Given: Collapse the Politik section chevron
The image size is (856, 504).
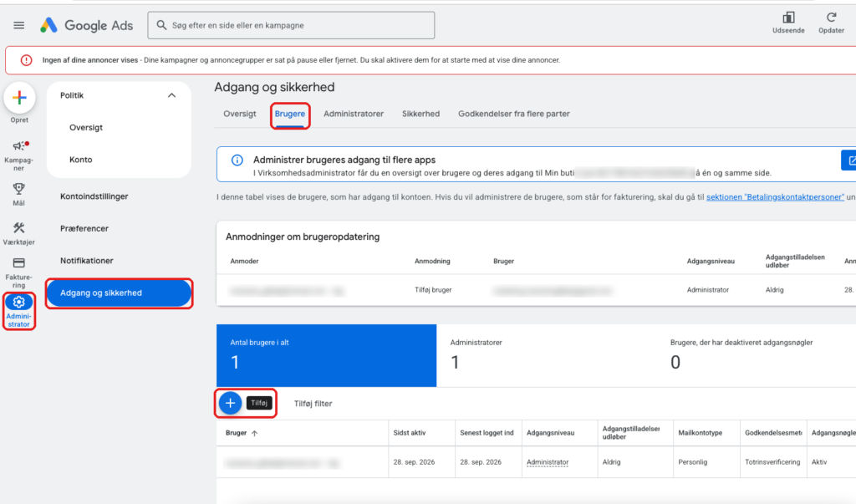Looking at the screenshot, I should pyautogui.click(x=171, y=95).
